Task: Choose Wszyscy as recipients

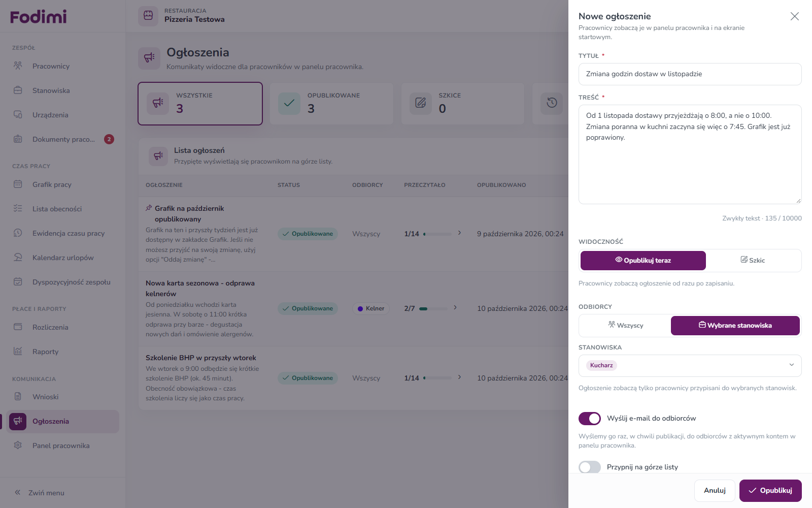Action: point(625,325)
